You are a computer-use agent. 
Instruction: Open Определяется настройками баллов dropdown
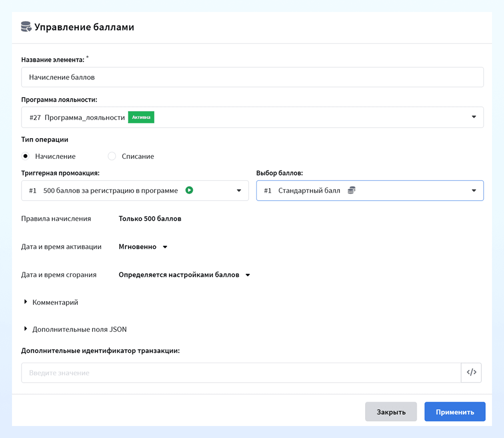pos(184,275)
